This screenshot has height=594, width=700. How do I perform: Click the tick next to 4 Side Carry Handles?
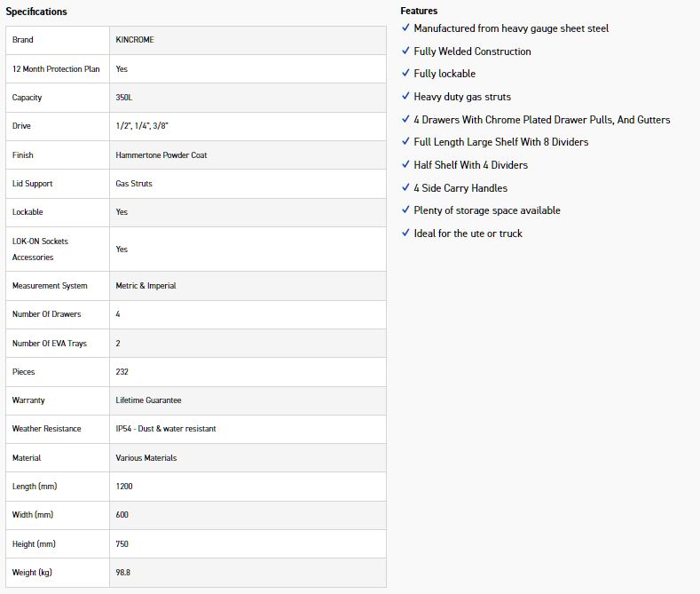click(405, 188)
